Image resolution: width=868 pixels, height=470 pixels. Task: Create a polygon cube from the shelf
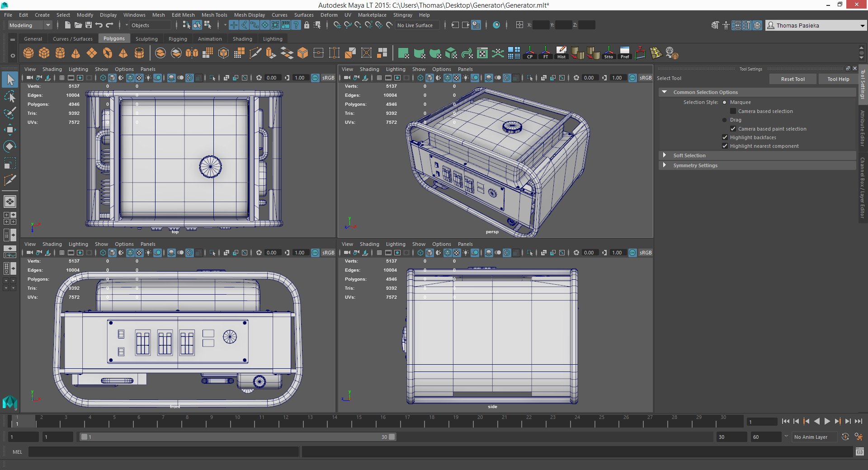[x=44, y=53]
